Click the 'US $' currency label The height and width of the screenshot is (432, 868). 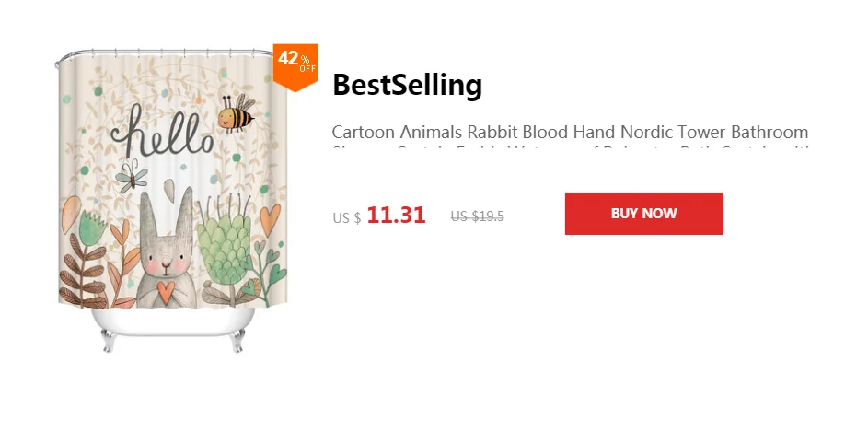(x=346, y=218)
